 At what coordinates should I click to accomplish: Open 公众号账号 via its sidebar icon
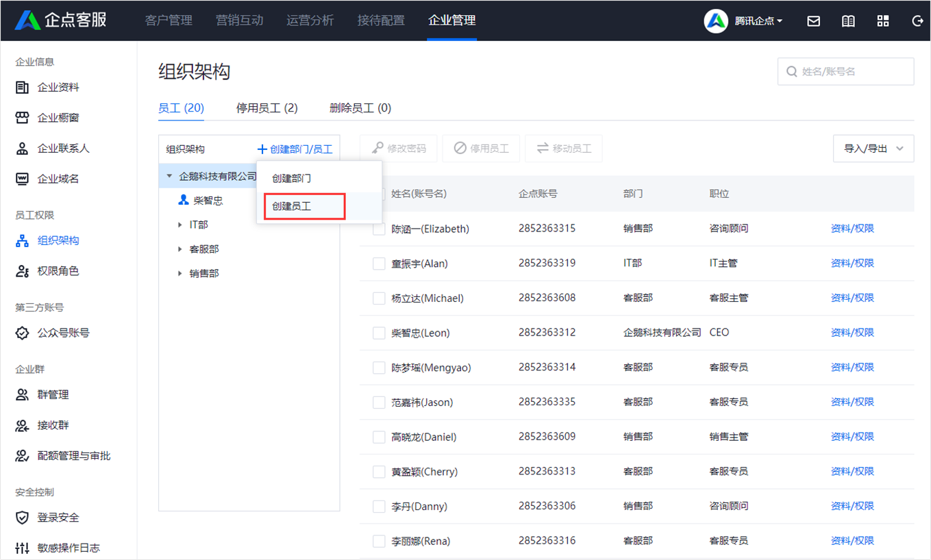[23, 333]
